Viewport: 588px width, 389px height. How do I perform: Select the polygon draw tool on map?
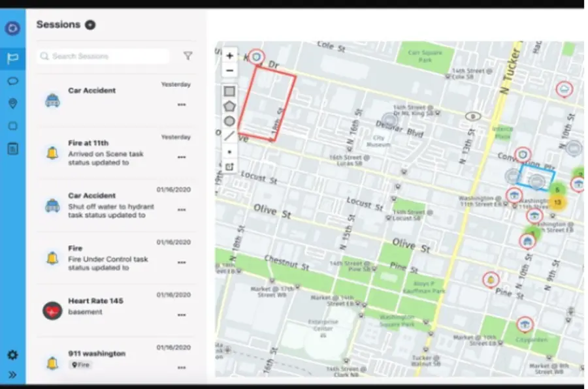(x=229, y=106)
